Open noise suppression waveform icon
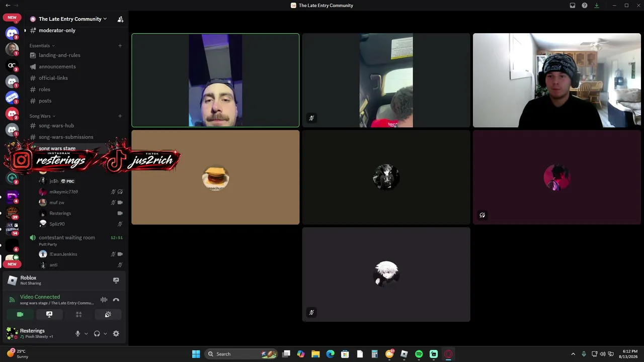Screen dimensions: 644x362 104,300
